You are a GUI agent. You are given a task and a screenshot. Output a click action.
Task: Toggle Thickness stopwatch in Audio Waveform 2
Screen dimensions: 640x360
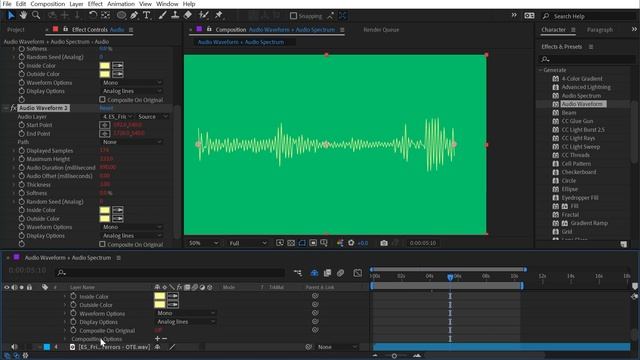pyautogui.click(x=21, y=184)
